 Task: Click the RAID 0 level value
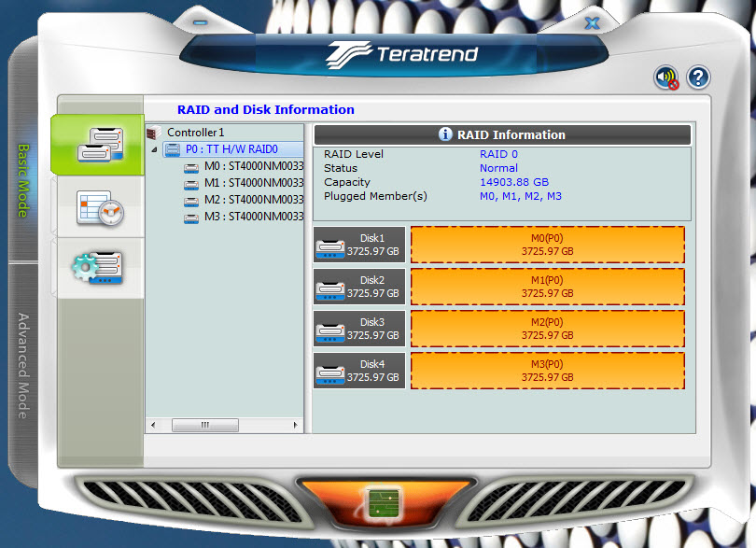coord(498,154)
